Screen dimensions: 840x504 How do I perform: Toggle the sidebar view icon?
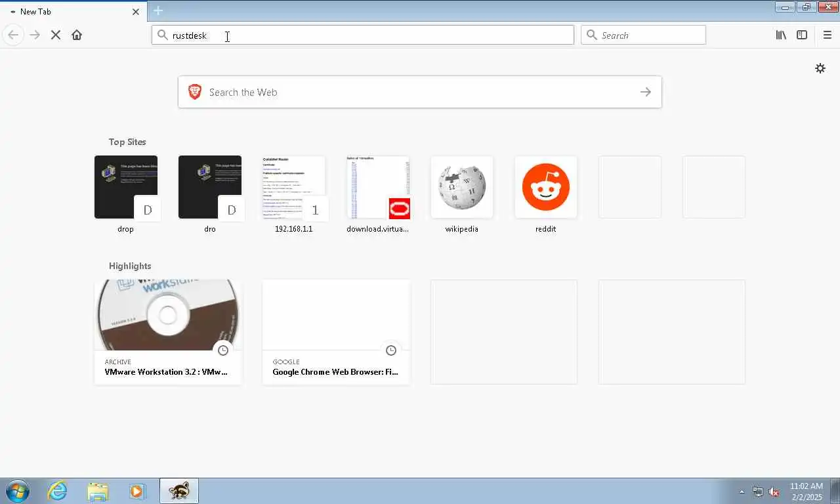pos(802,35)
